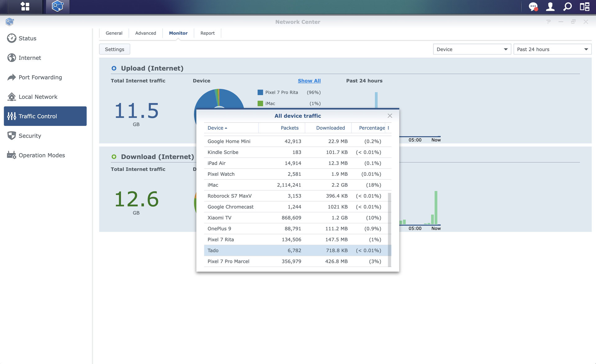Click Network Center window logo icon
This screenshot has width=596, height=364.
tap(10, 22)
